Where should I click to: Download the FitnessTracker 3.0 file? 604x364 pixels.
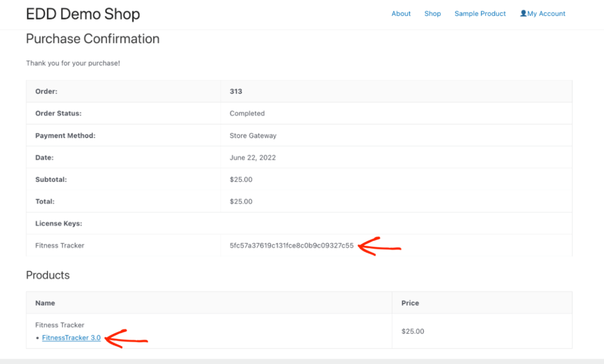tap(71, 337)
